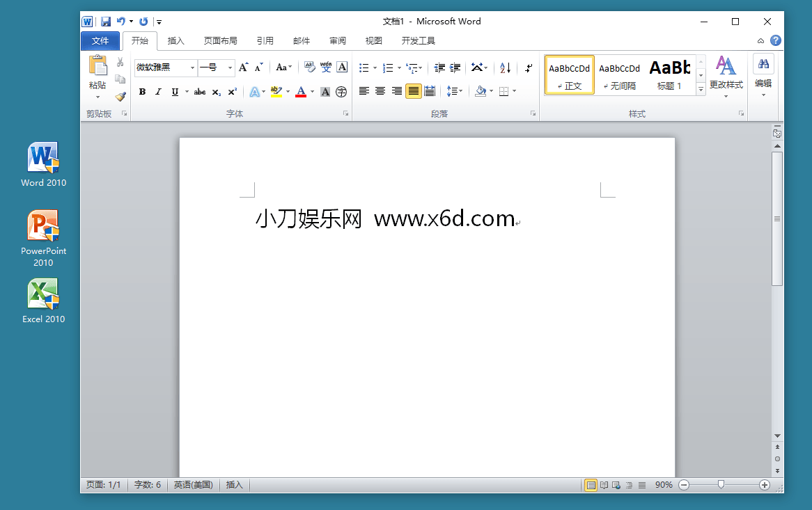Toggle center text alignment
The height and width of the screenshot is (510, 812).
click(x=380, y=91)
